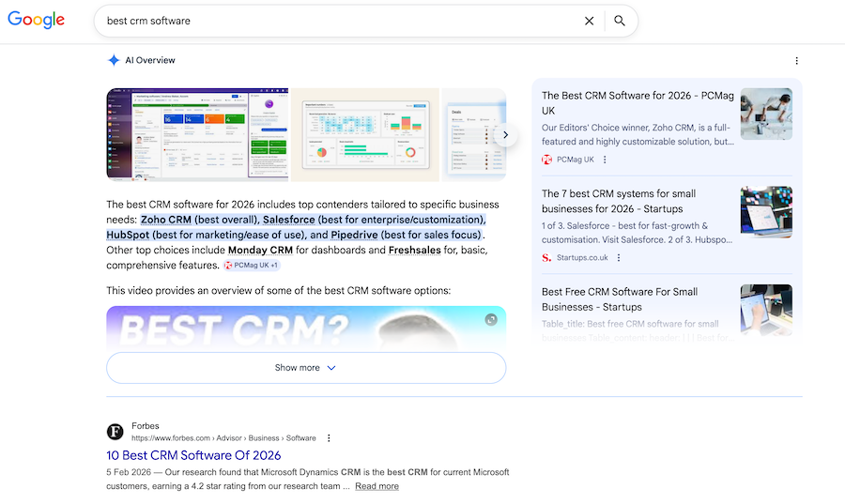Click the Monday CRM link

coord(260,250)
